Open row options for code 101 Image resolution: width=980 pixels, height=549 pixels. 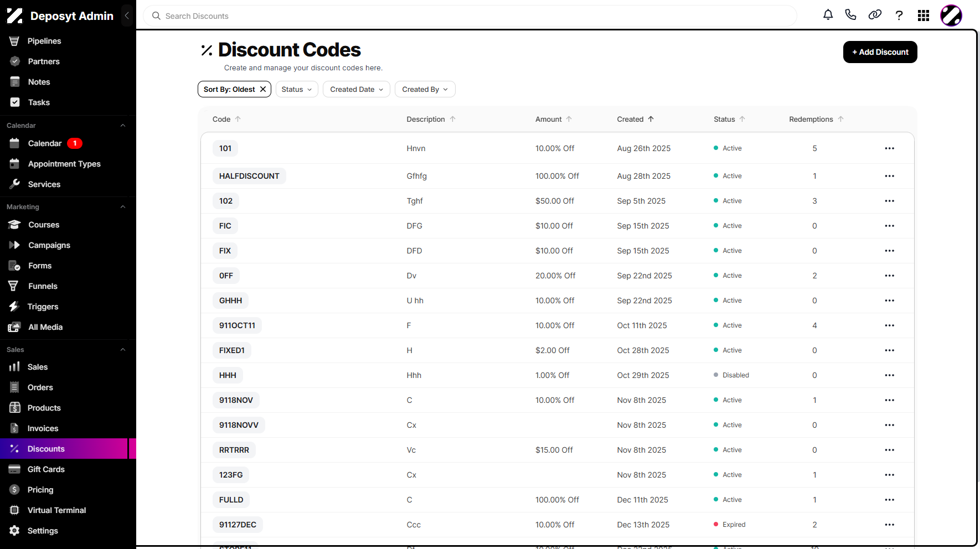point(889,148)
